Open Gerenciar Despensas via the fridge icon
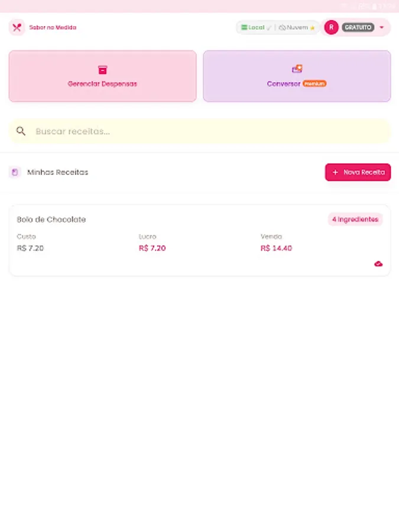Viewport: 399px width, 532px height. (102, 68)
